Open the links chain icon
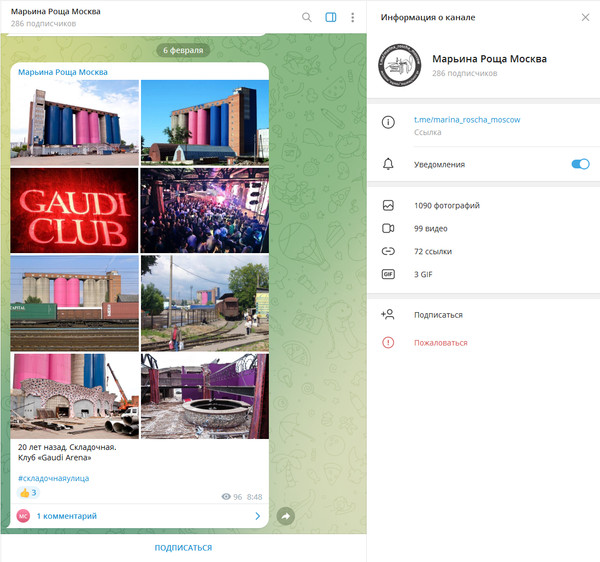Screen dimensions: 600x562 point(388,251)
